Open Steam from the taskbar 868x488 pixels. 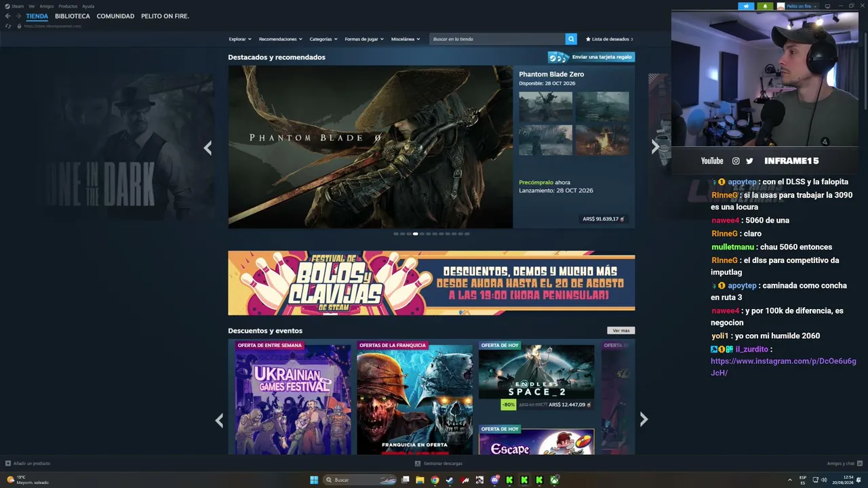point(449,480)
